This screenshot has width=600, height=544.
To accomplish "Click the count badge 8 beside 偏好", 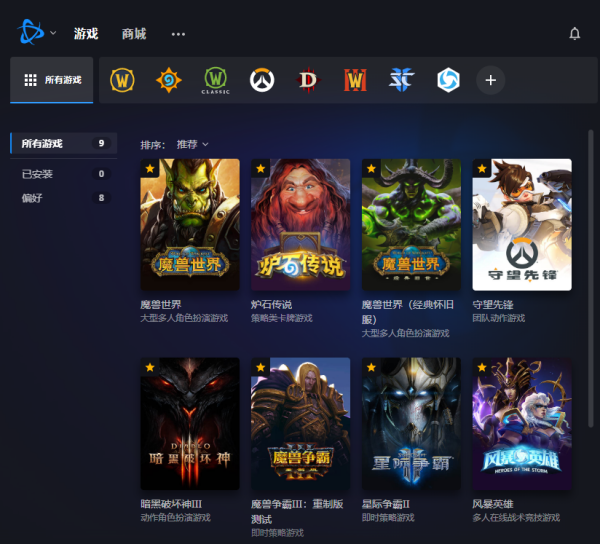I will click(x=101, y=198).
